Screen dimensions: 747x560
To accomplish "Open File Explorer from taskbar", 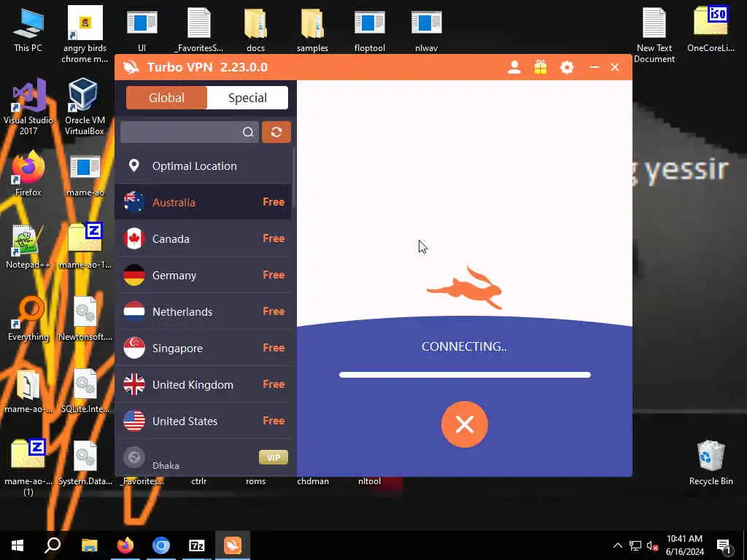I will point(89,545).
